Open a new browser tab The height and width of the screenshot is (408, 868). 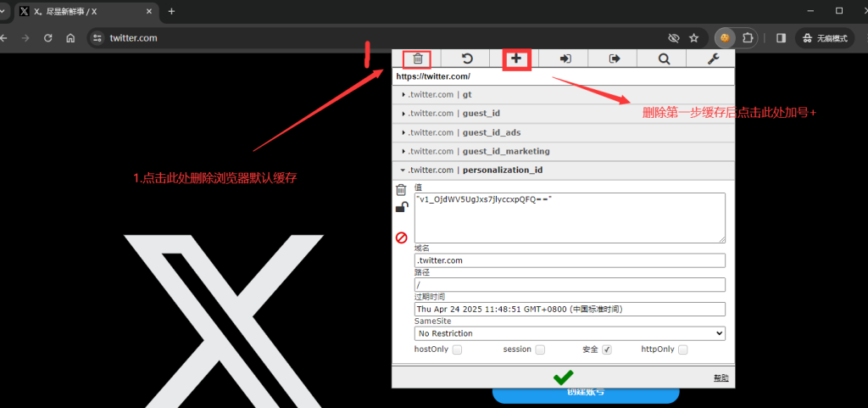pyautogui.click(x=171, y=11)
